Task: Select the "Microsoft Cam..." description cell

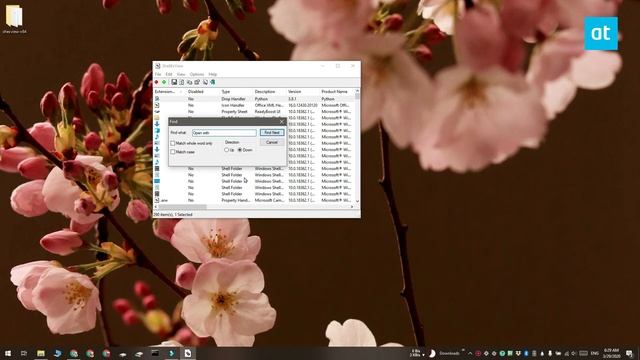Action: click(x=269, y=200)
